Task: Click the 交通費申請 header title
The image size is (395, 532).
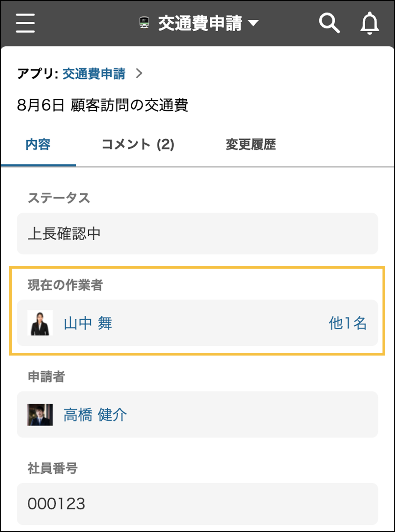Action: 200,23
